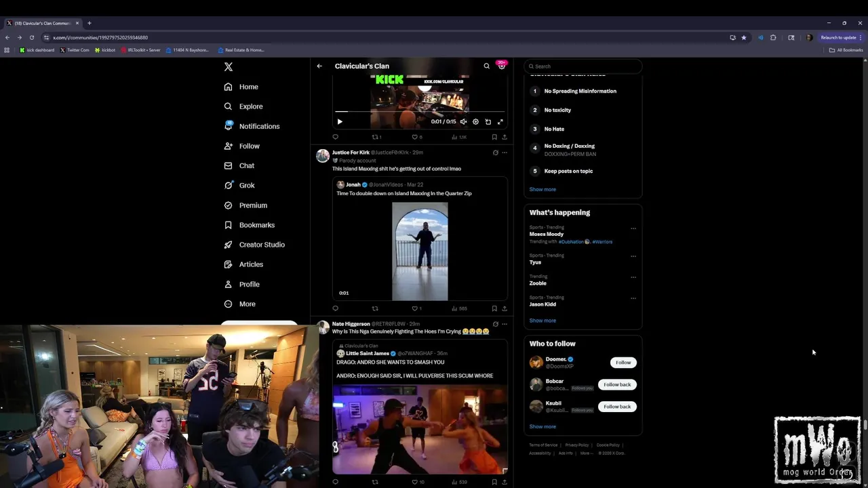Click the X search input field
This screenshot has height=488, width=868.
[x=583, y=66]
